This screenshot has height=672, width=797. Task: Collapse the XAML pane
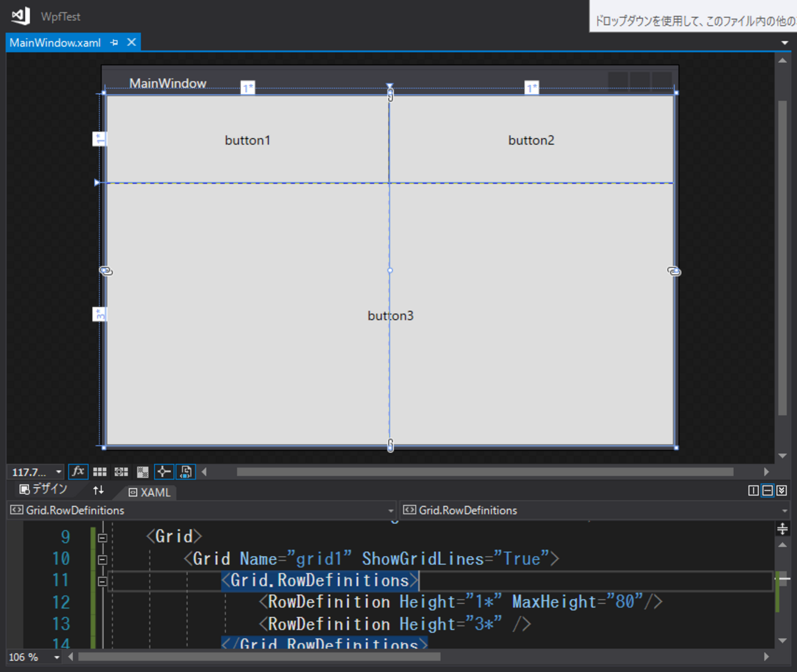pyautogui.click(x=781, y=491)
